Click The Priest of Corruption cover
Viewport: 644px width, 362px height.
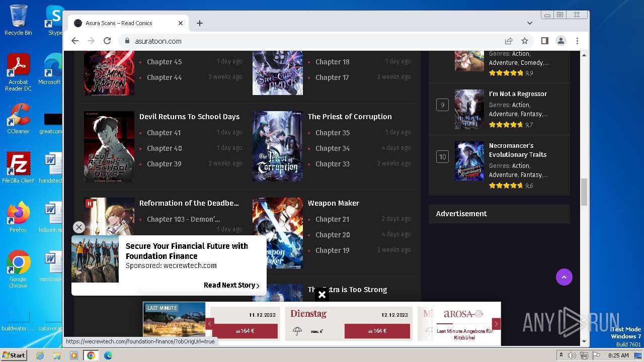pyautogui.click(x=278, y=146)
